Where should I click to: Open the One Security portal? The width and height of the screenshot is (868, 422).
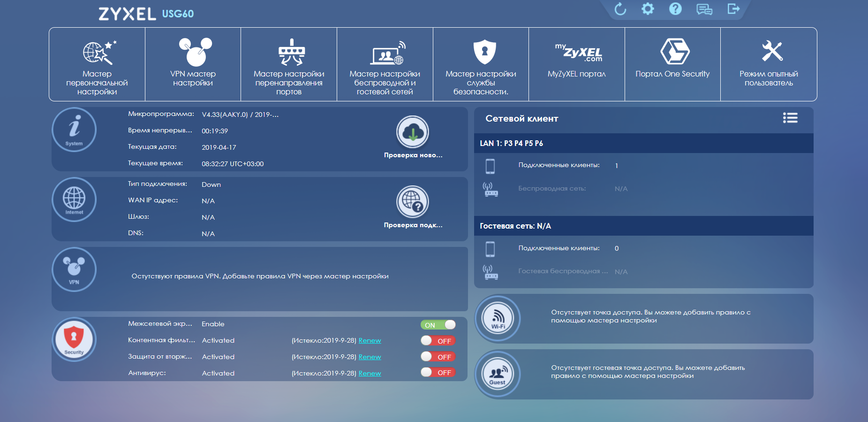(672, 64)
